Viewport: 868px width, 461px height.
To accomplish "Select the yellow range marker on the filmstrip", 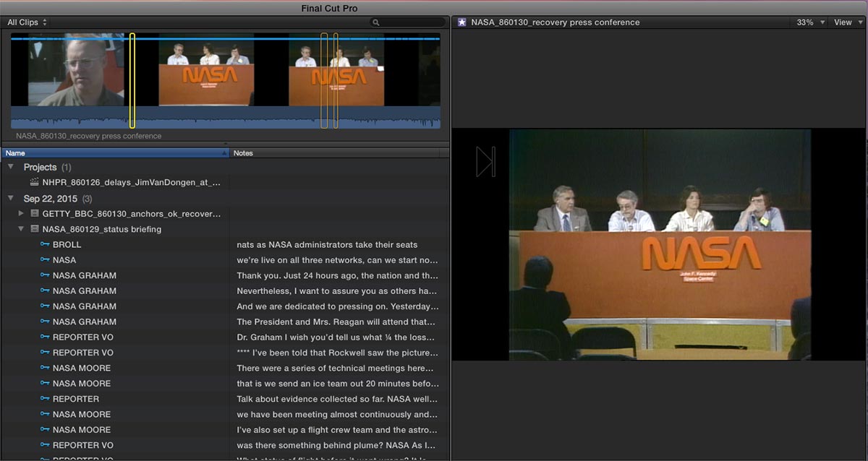I will pyautogui.click(x=132, y=80).
